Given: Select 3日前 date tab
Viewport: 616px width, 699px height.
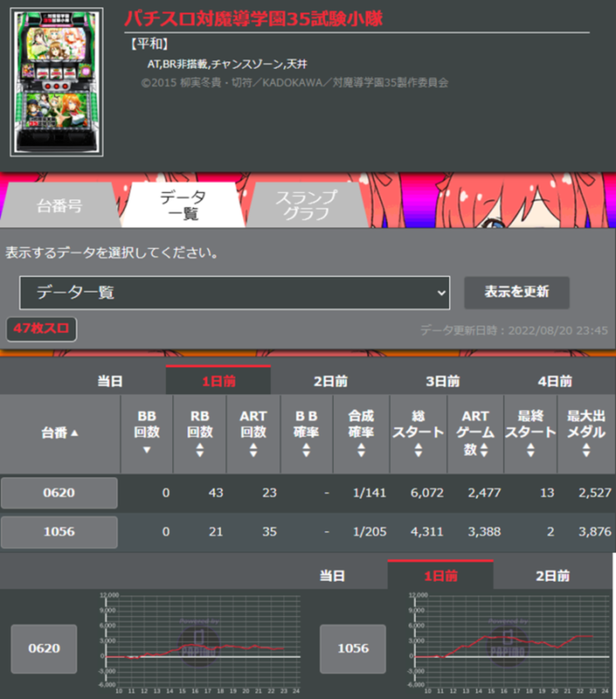Looking at the screenshot, I should [x=442, y=381].
